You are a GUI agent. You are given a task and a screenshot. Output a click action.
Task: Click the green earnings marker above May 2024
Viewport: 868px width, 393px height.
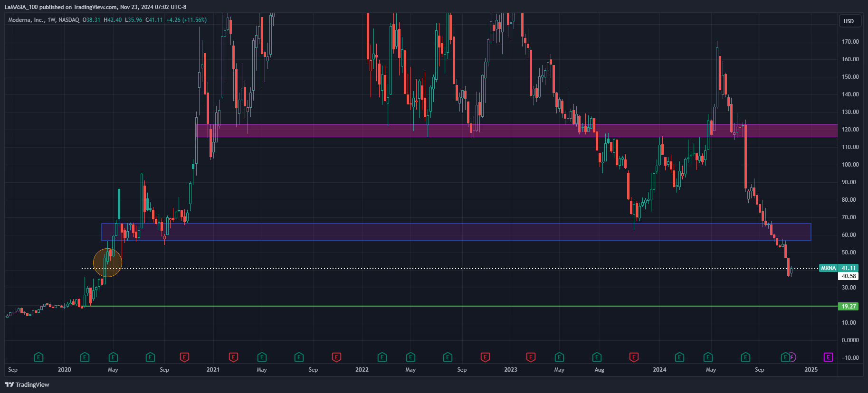coord(708,357)
